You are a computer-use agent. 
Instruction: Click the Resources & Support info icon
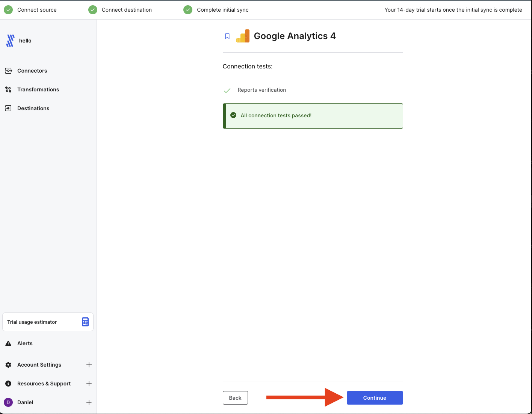(8, 384)
